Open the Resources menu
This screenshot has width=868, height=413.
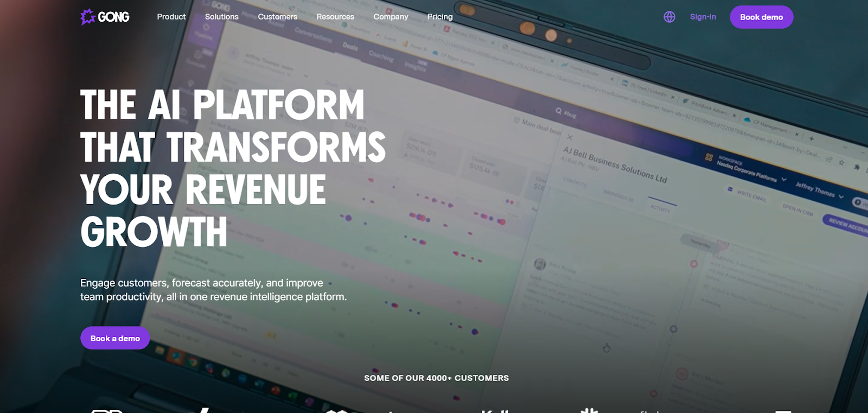click(335, 17)
